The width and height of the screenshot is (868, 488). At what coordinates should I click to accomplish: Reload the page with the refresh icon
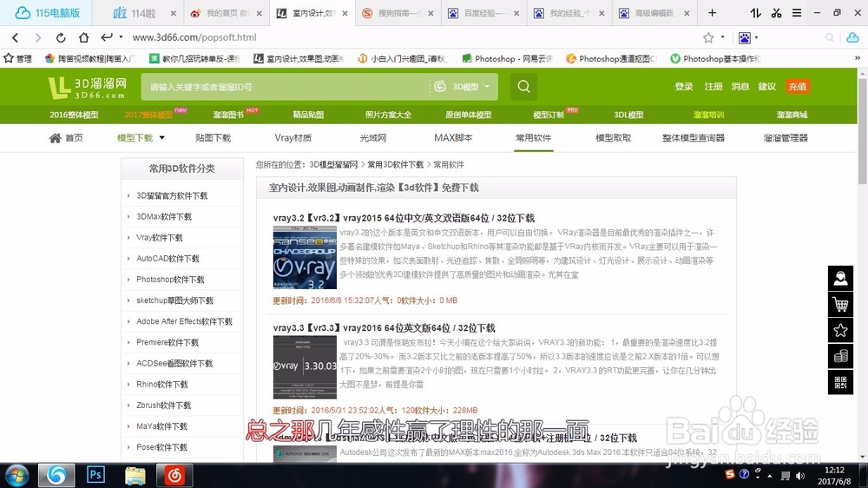pyautogui.click(x=61, y=37)
